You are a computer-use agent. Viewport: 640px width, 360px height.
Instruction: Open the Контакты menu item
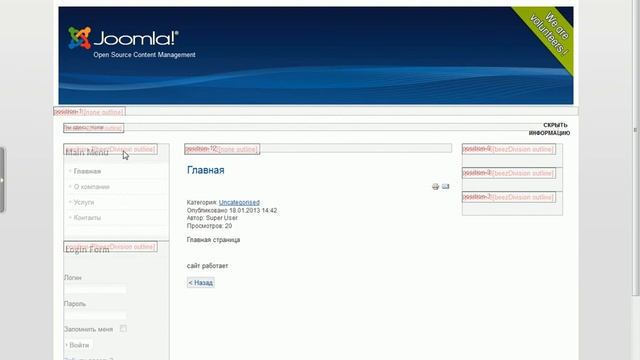87,218
